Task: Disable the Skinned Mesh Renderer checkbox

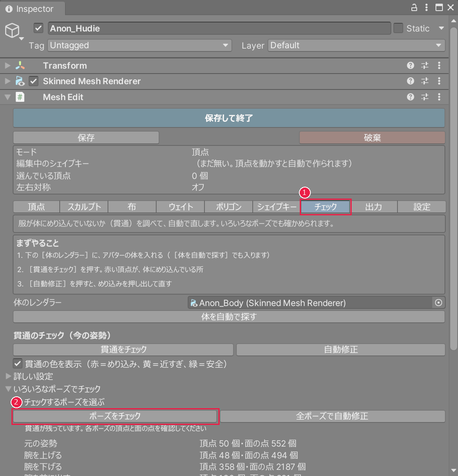Action: [x=34, y=81]
